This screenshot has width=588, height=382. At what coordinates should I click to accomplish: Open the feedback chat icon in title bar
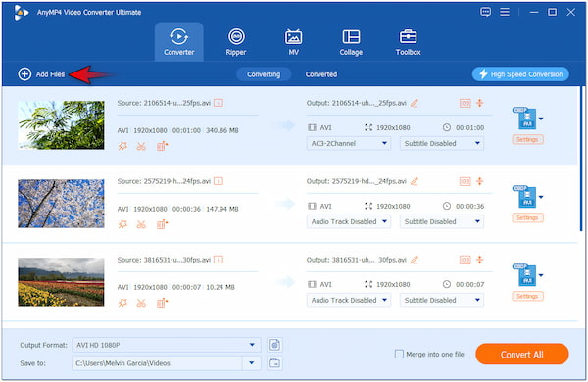486,12
